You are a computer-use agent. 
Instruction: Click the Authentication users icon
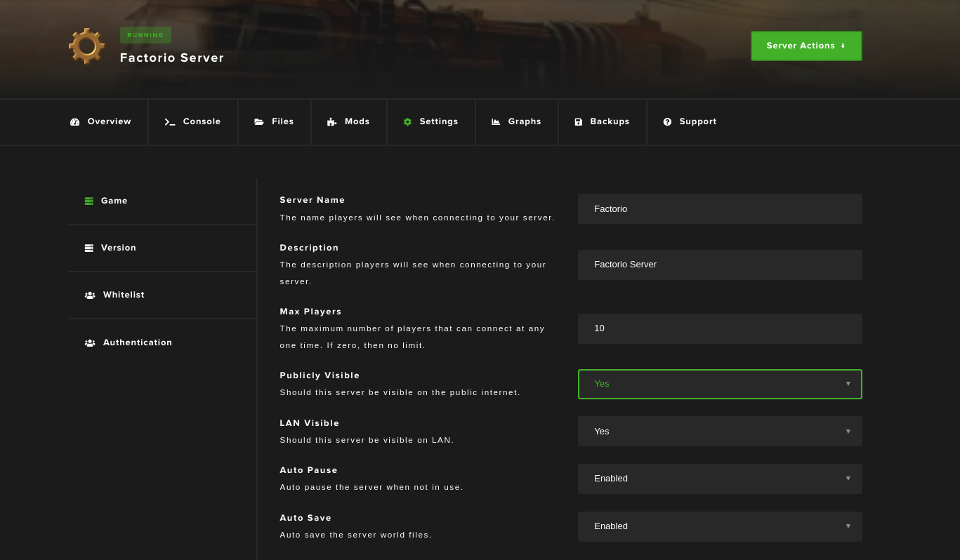click(x=90, y=343)
